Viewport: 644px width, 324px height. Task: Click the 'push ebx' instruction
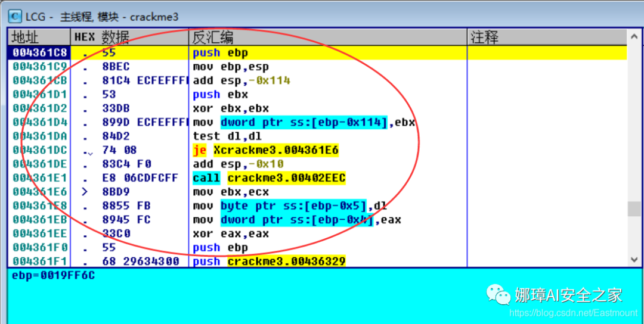click(x=221, y=94)
